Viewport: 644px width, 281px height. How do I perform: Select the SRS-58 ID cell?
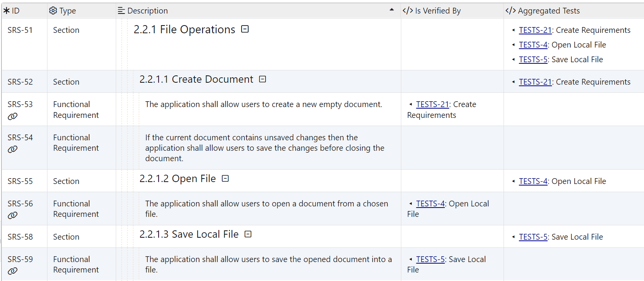[x=24, y=237]
